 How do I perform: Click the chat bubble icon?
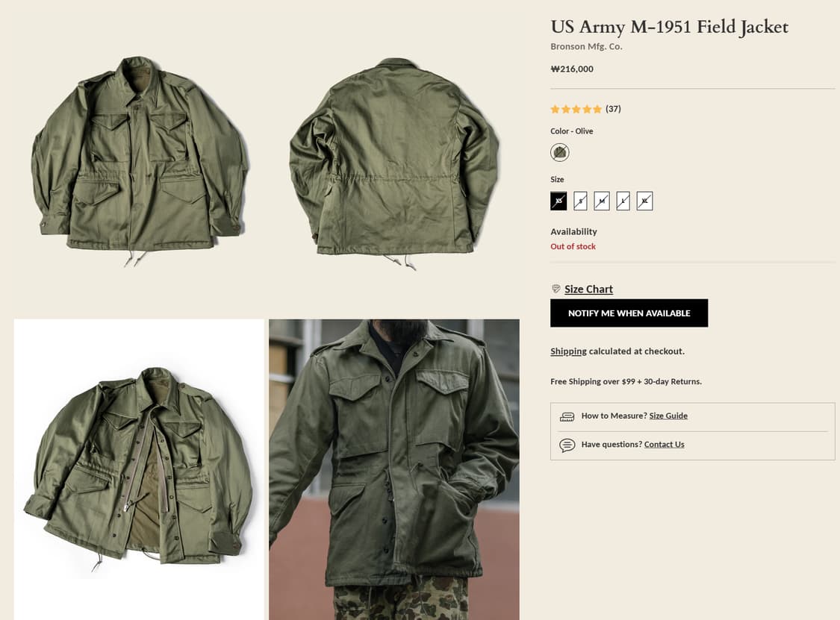tap(567, 445)
